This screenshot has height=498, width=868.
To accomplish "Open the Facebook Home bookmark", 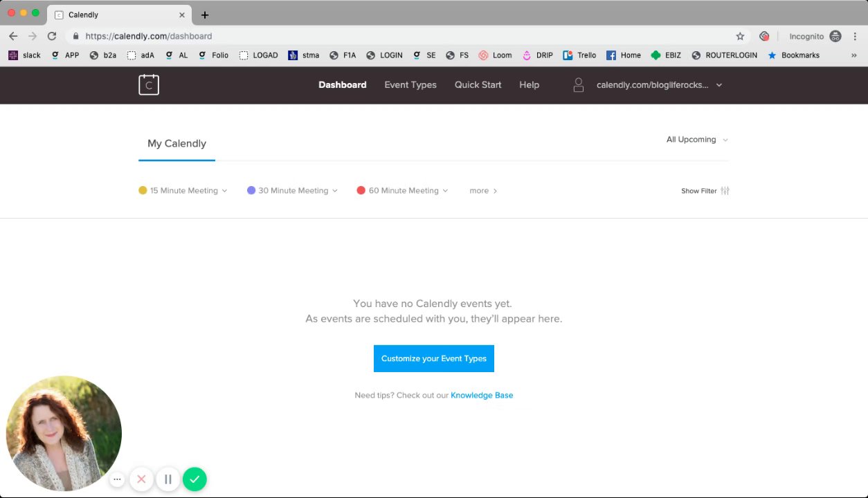I will click(623, 55).
